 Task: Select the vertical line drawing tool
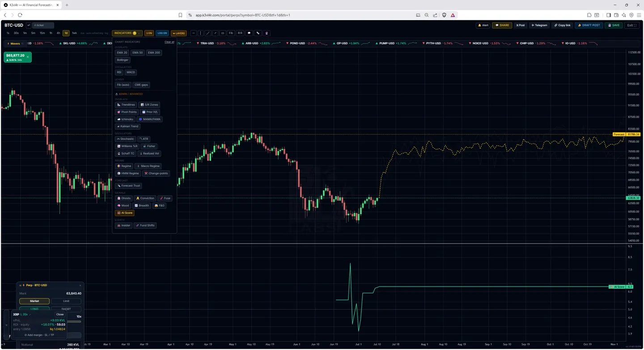pos(200,33)
